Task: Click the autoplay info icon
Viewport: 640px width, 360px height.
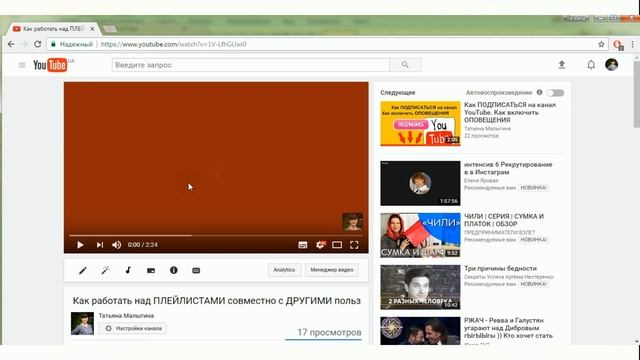Action: click(x=539, y=92)
